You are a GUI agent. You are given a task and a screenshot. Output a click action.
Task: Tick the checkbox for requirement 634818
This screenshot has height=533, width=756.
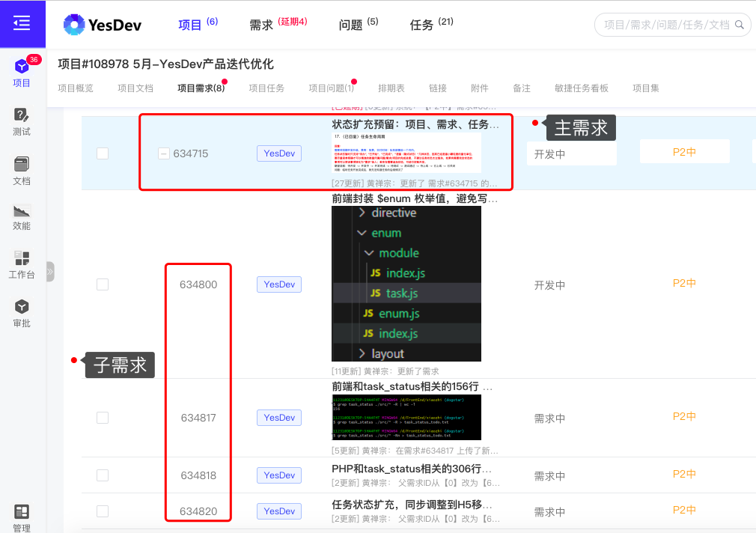click(103, 475)
